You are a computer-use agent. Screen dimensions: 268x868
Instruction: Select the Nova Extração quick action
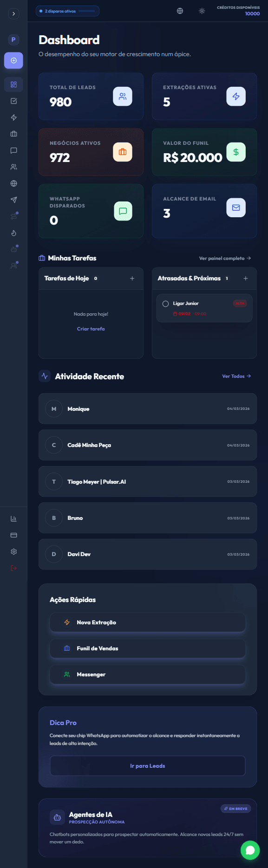(x=147, y=622)
